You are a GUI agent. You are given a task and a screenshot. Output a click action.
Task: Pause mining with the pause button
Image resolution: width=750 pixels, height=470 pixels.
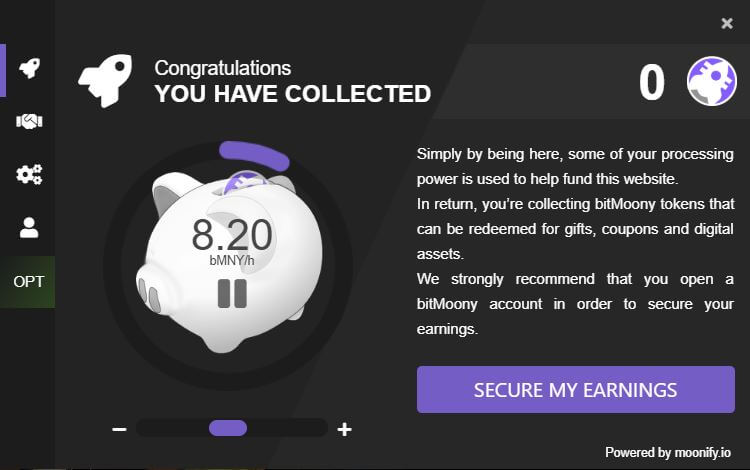pos(232,293)
